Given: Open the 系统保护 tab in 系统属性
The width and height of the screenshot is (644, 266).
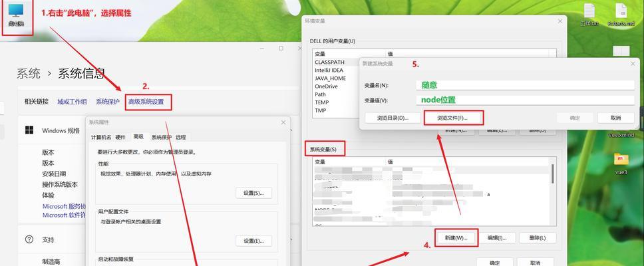Looking at the screenshot, I should tap(162, 137).
